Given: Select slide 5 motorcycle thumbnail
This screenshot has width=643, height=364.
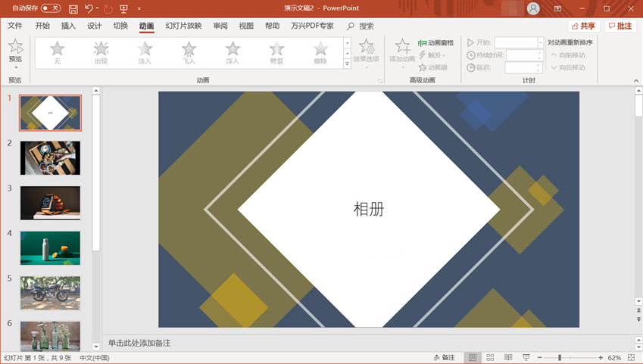Looking at the screenshot, I should [x=51, y=293].
